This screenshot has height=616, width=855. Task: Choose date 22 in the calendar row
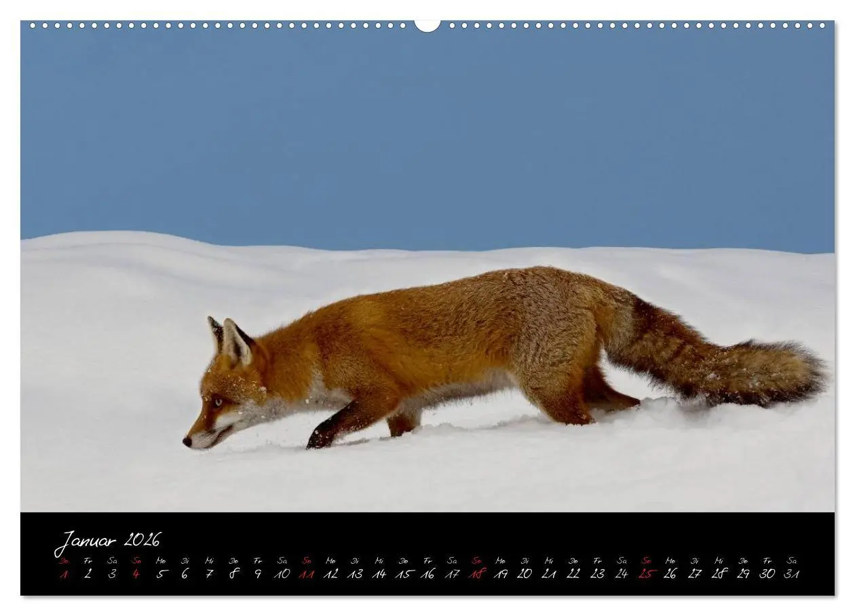coord(573,574)
